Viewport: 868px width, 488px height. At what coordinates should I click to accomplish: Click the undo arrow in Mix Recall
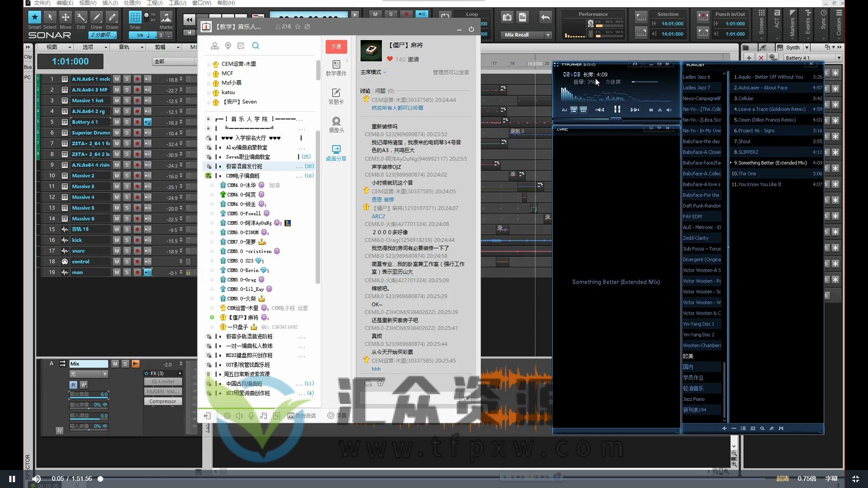[x=545, y=18]
